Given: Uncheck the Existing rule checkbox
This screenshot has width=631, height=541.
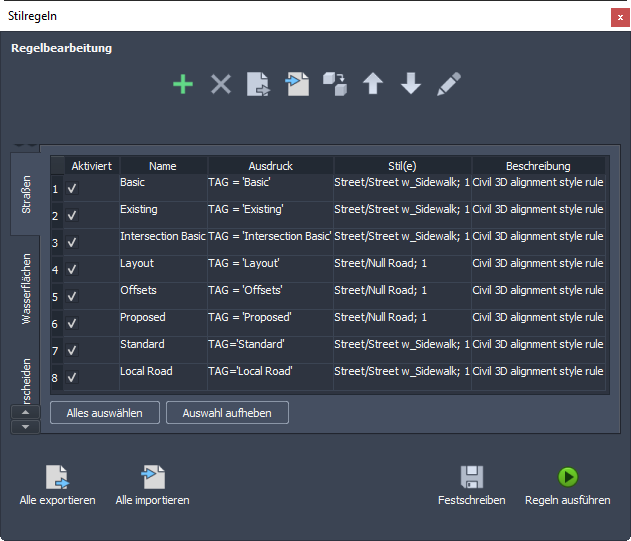Looking at the screenshot, I should pyautogui.click(x=72, y=215).
